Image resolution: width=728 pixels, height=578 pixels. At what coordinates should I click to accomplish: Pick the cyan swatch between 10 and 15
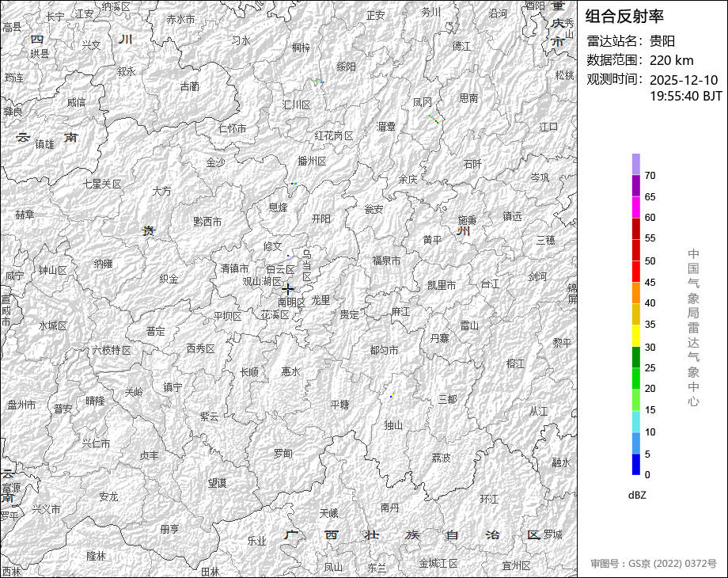pyautogui.click(x=636, y=421)
